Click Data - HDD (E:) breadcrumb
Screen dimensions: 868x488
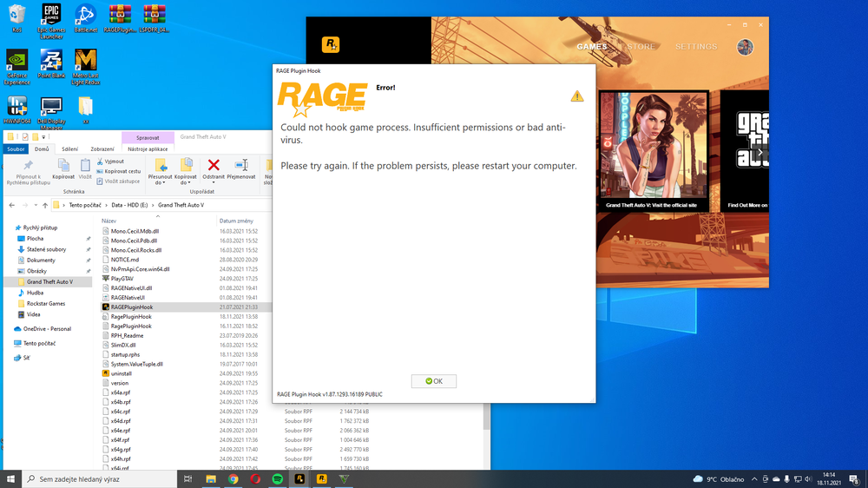click(129, 205)
